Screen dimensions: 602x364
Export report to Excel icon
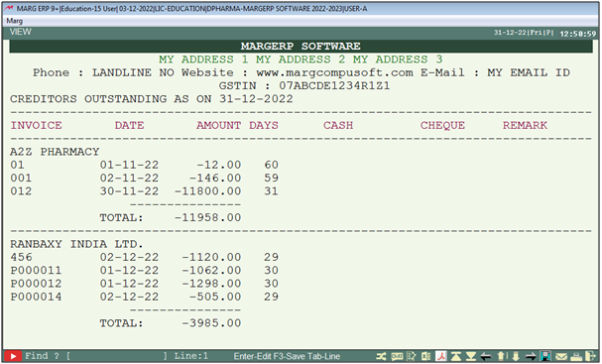pyautogui.click(x=426, y=356)
